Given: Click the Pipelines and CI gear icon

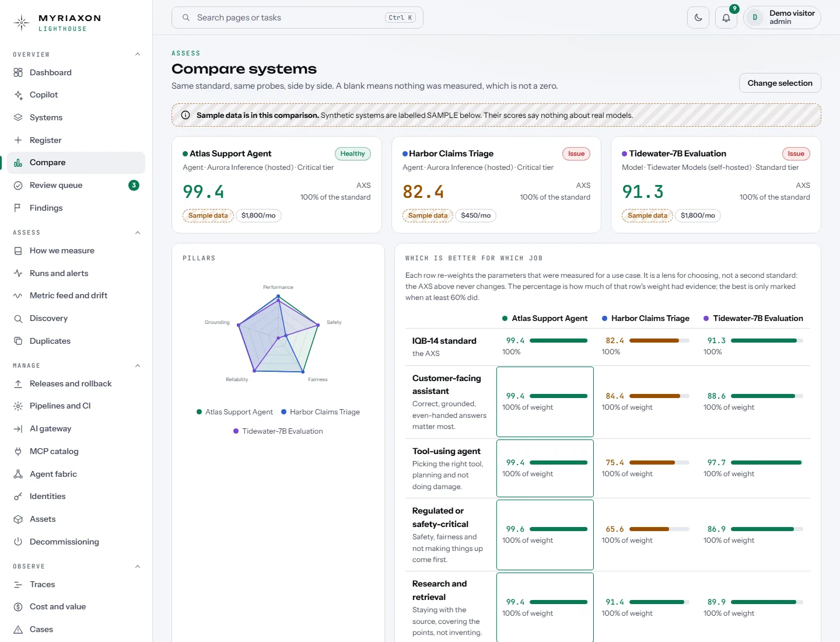Looking at the screenshot, I should (x=18, y=406).
